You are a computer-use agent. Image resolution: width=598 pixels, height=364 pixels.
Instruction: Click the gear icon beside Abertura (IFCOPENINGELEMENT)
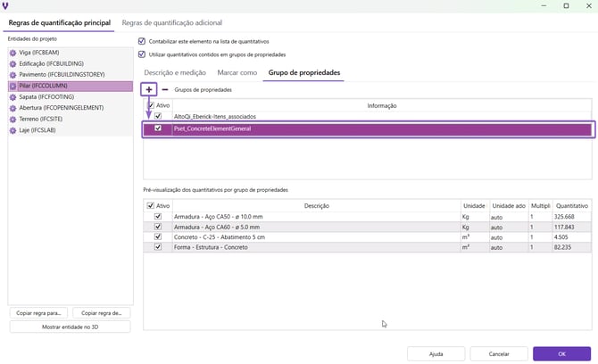click(x=12, y=108)
